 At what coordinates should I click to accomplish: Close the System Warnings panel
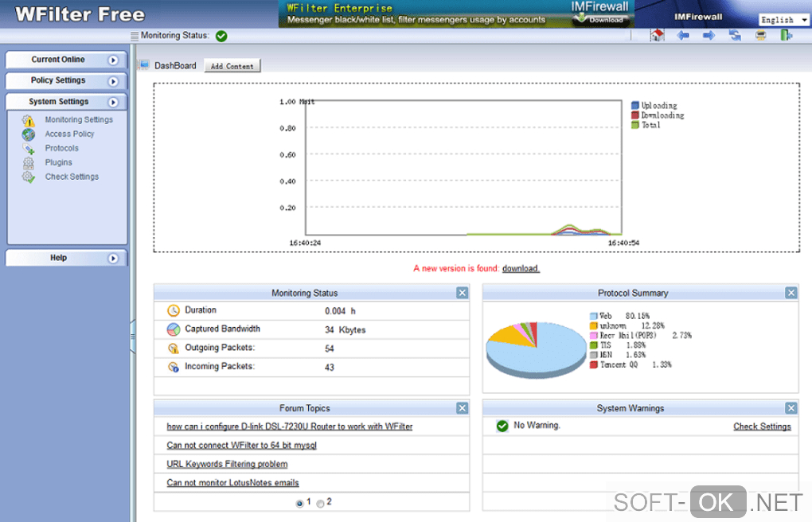coord(791,408)
